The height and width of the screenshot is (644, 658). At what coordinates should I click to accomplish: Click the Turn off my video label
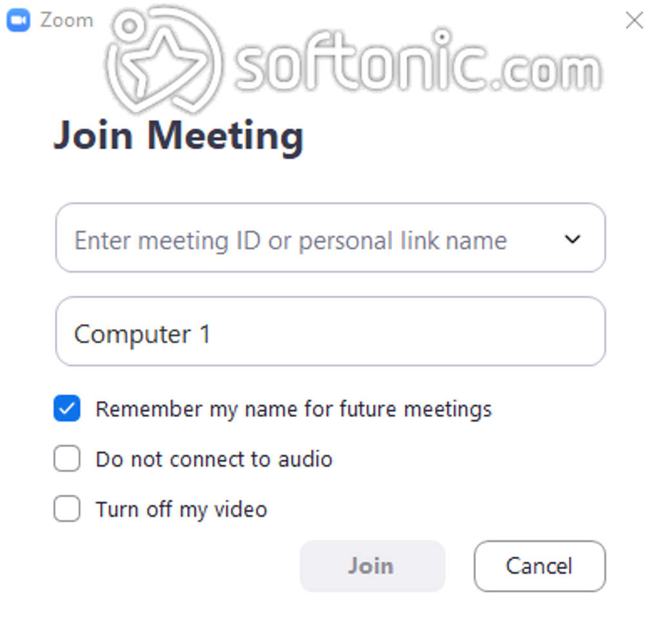pyautogui.click(x=181, y=510)
